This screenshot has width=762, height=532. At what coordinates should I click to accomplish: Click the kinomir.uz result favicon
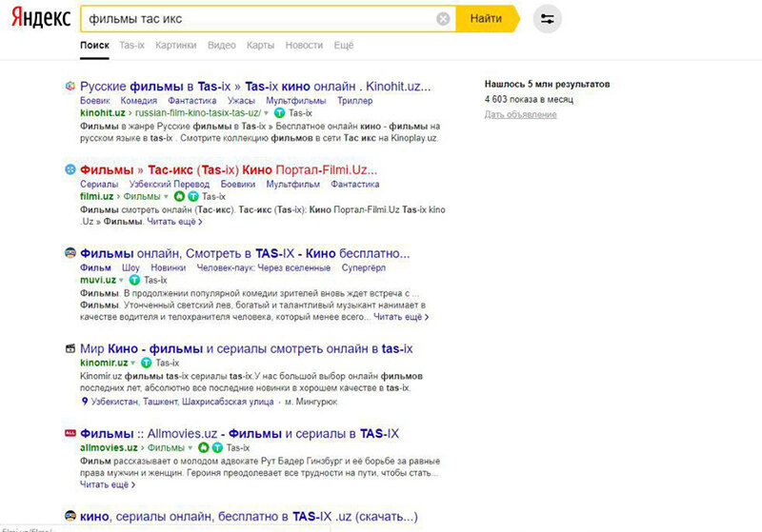70,348
